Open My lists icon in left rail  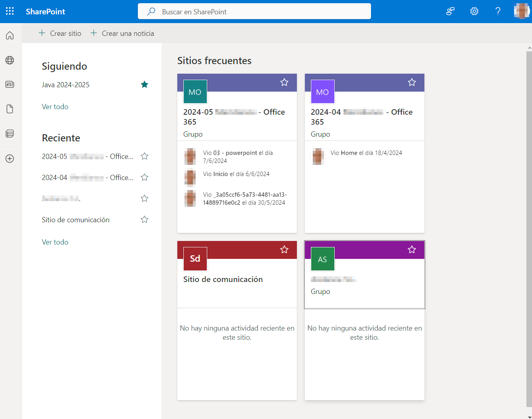coord(10,134)
